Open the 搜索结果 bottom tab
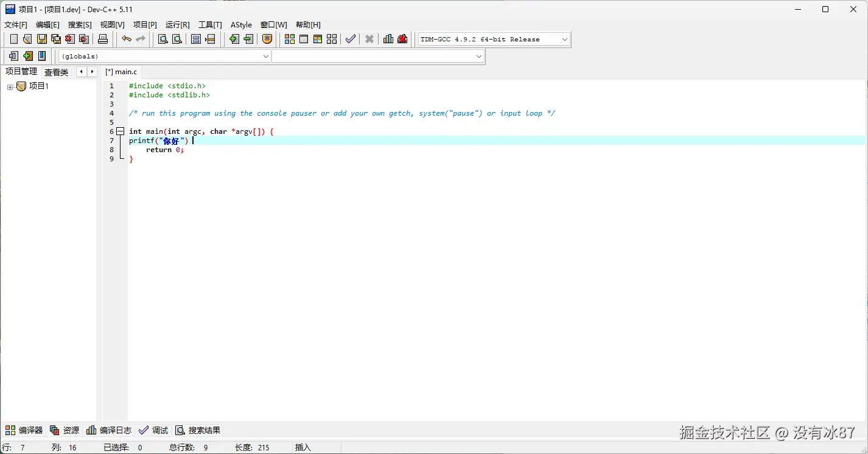The width and height of the screenshot is (868, 454). tap(198, 430)
